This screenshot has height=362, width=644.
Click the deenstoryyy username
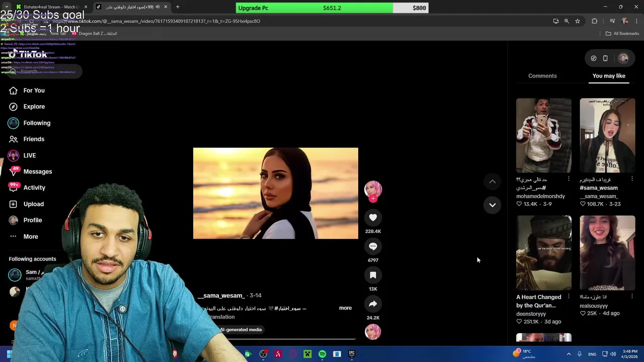coord(531,314)
